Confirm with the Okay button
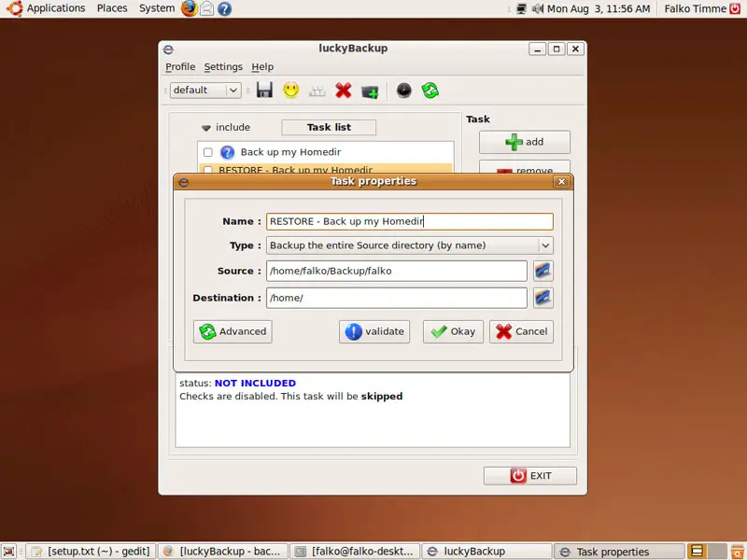Image resolution: width=747 pixels, height=560 pixels. (453, 331)
